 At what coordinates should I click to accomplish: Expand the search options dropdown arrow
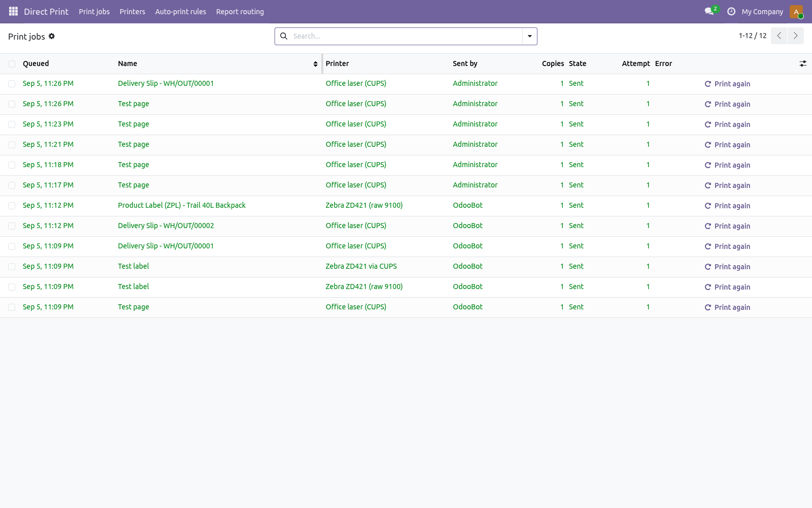pyautogui.click(x=530, y=36)
